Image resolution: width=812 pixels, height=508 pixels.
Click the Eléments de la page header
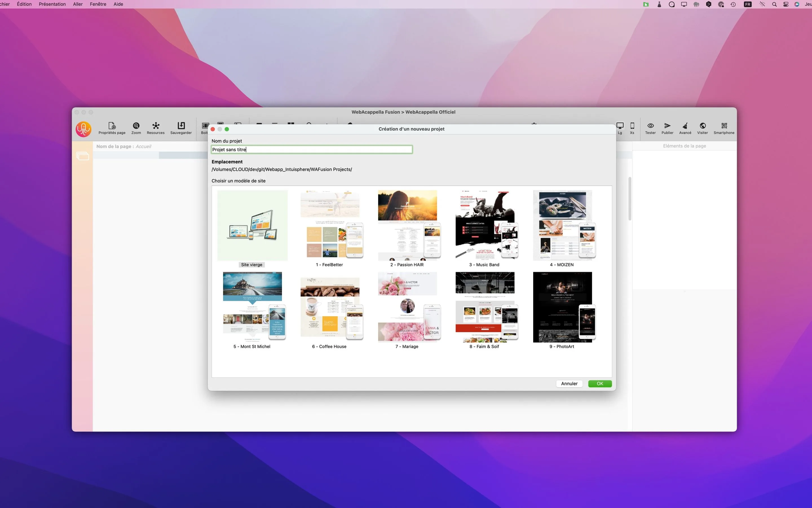pos(684,146)
